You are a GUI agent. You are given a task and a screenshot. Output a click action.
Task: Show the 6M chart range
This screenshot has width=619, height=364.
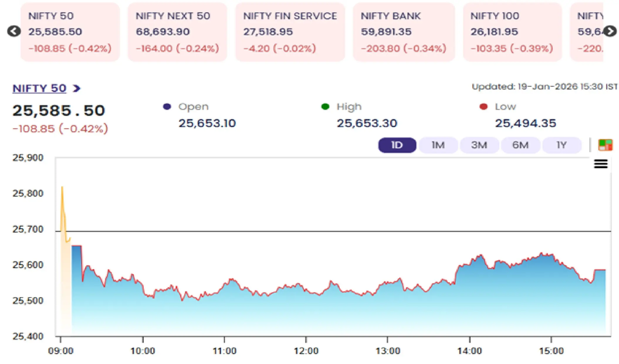(x=520, y=145)
